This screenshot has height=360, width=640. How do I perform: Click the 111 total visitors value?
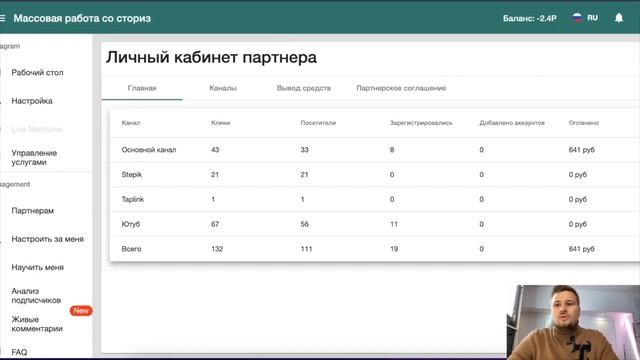(x=306, y=249)
